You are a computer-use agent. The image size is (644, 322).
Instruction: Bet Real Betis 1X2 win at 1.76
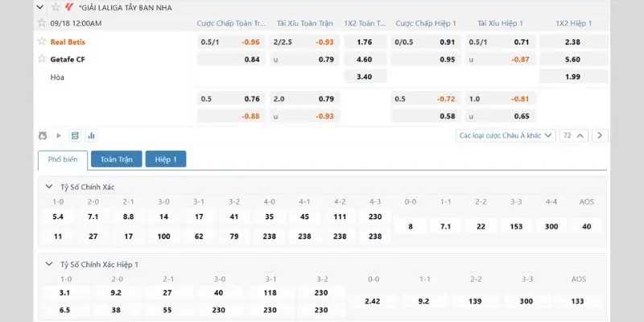[365, 42]
